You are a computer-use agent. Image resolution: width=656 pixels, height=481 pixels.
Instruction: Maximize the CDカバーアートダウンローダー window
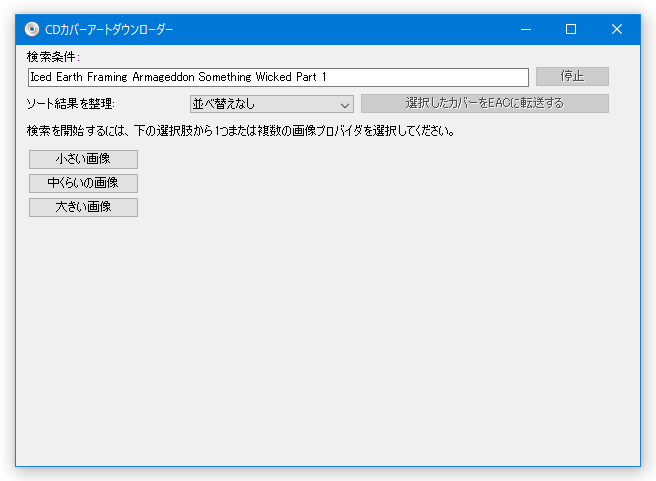[x=571, y=29]
